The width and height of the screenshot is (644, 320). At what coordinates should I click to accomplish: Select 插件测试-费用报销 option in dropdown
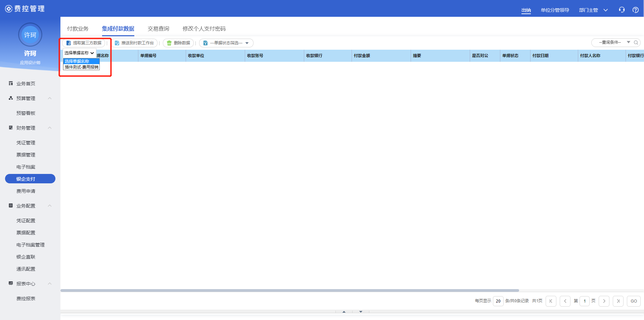point(82,67)
